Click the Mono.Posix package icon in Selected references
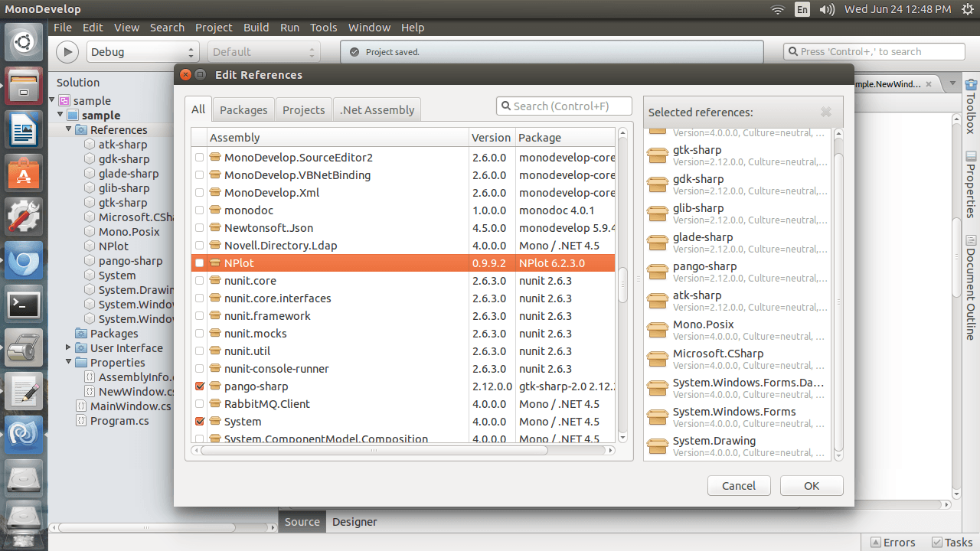Image resolution: width=980 pixels, height=551 pixels. (x=658, y=330)
